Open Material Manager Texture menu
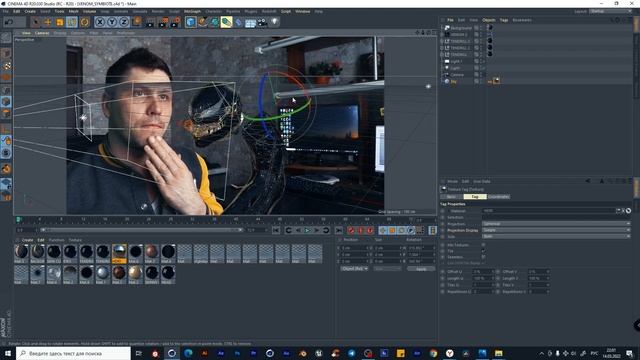640x360 pixels. (x=75, y=240)
